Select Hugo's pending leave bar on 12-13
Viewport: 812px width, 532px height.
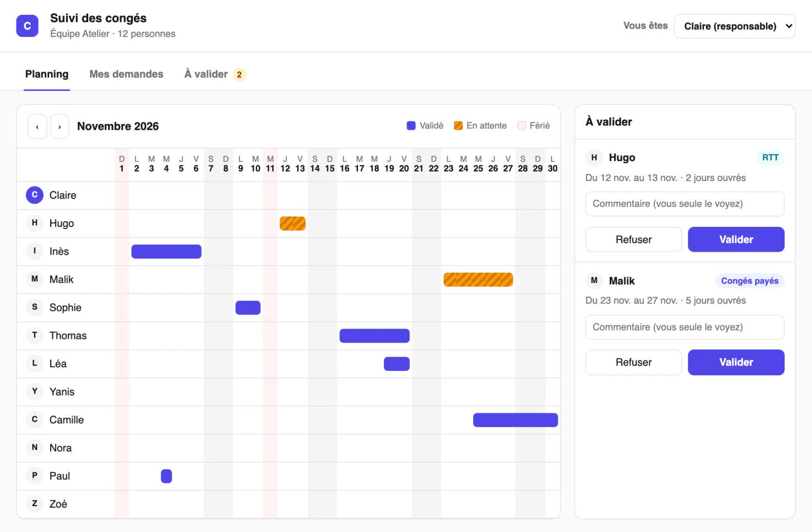(x=292, y=224)
